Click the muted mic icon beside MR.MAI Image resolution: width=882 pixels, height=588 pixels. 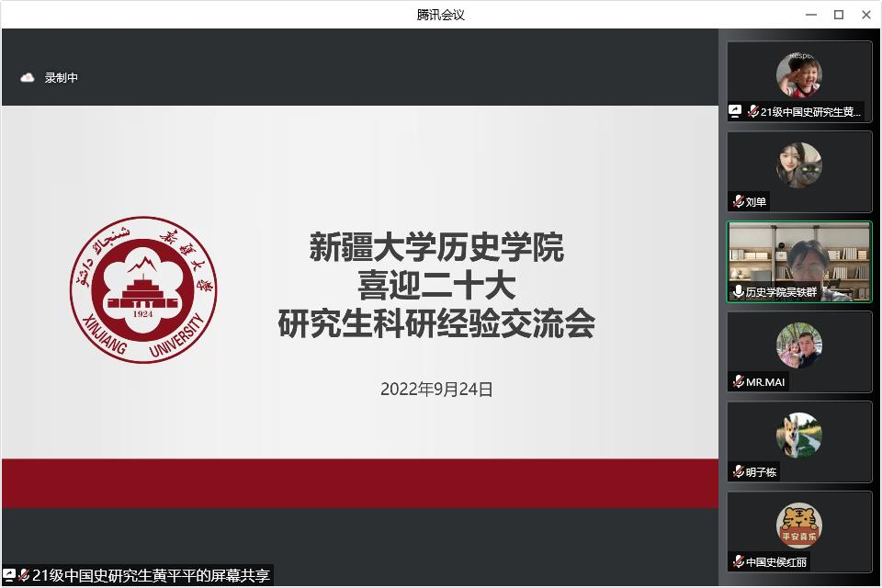click(739, 381)
